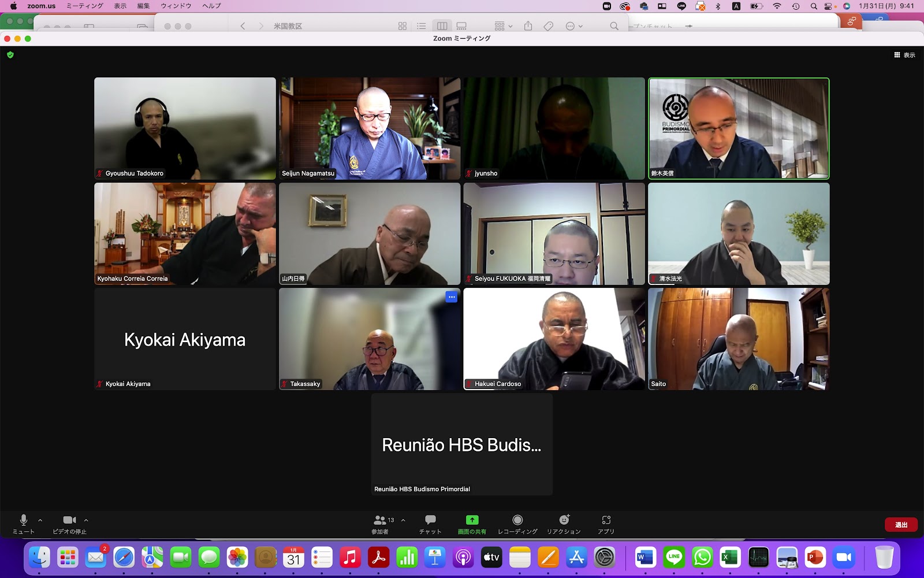The height and width of the screenshot is (578, 924).
Task: Share from the Finder toolbar
Action: tap(528, 26)
